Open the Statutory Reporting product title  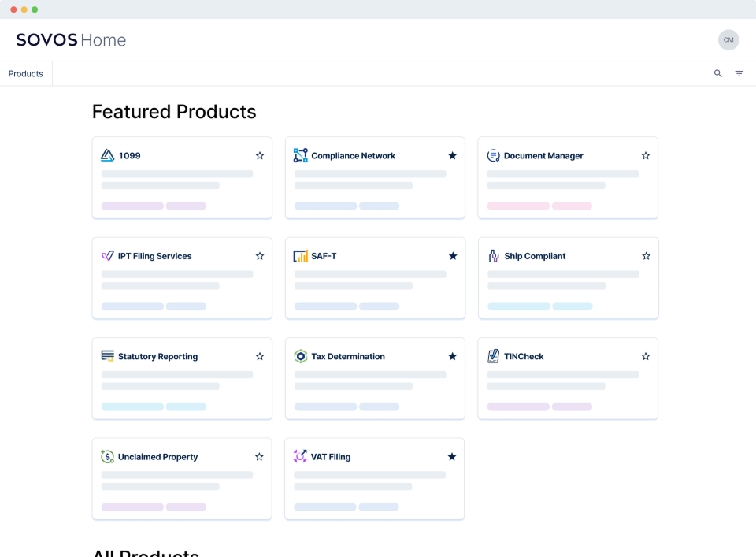(x=157, y=357)
